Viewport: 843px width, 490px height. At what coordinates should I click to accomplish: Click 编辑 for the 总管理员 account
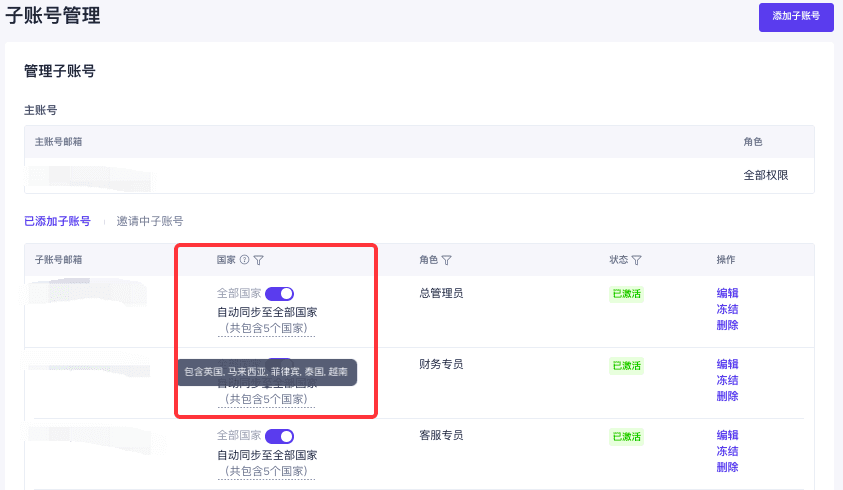point(727,293)
